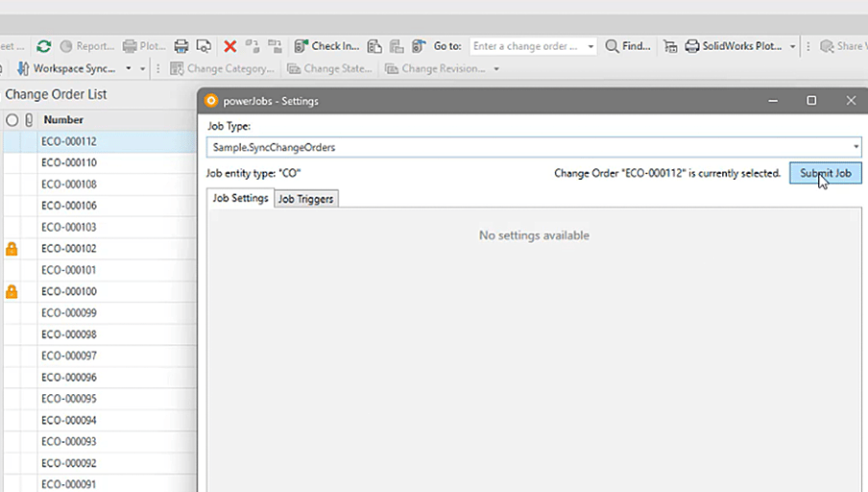Select change order ECO-000091
The width and height of the screenshot is (868, 492).
point(68,484)
